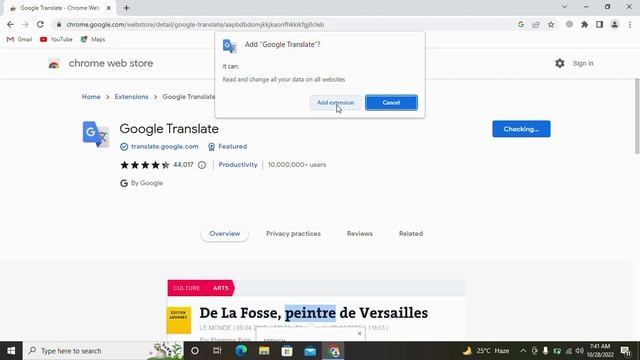Viewport: 640px width, 360px height.
Task: Open Chrome Web Store settings gear
Action: 560,63
